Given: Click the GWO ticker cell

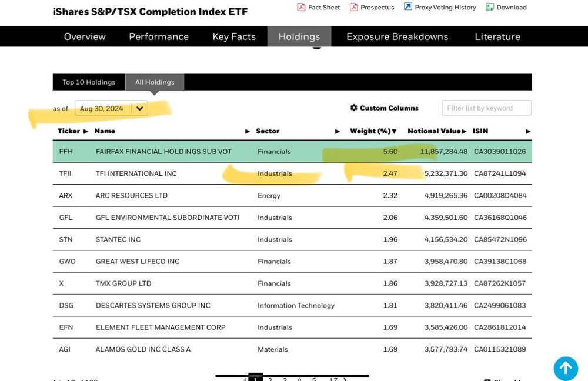Looking at the screenshot, I should click(x=67, y=262).
